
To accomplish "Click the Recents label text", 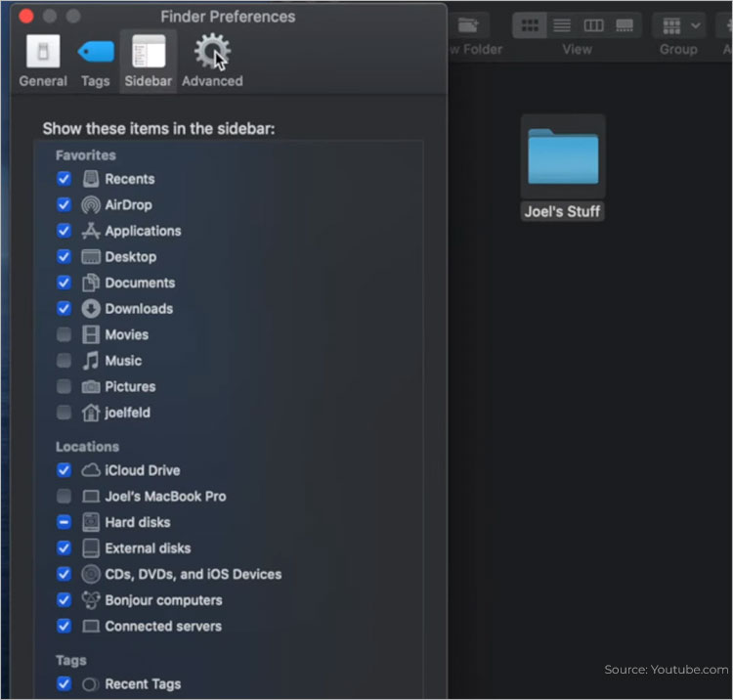I will pyautogui.click(x=130, y=179).
